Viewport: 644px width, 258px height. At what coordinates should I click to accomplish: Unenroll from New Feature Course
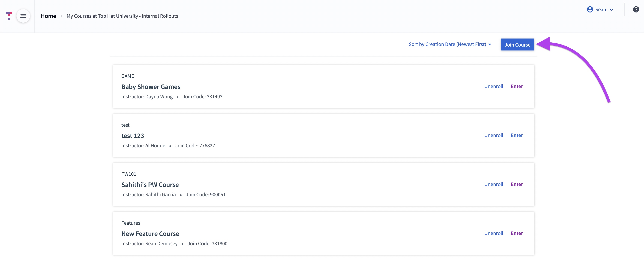tap(494, 233)
